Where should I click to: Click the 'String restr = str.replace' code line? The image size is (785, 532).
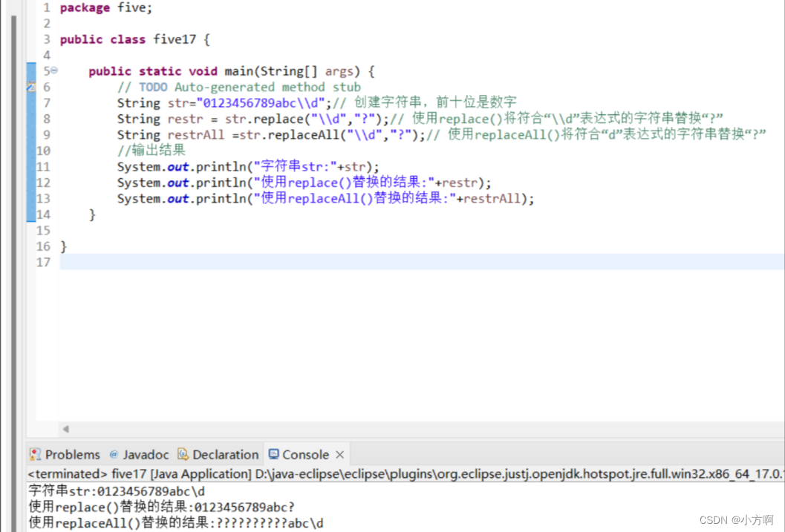click(x=253, y=119)
